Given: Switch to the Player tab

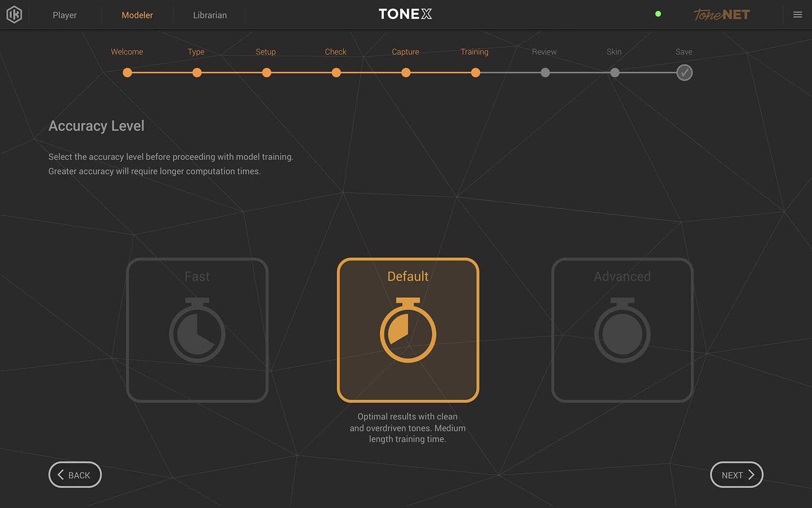Looking at the screenshot, I should (x=65, y=15).
